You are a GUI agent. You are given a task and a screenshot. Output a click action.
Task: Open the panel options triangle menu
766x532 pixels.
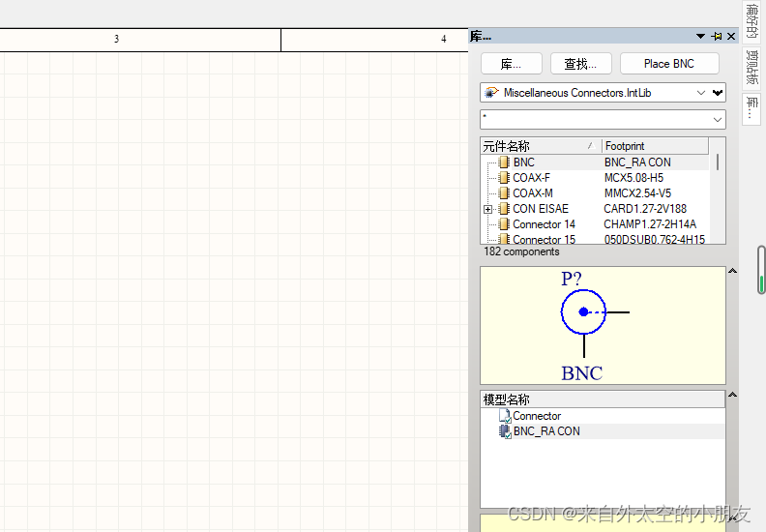(700, 37)
